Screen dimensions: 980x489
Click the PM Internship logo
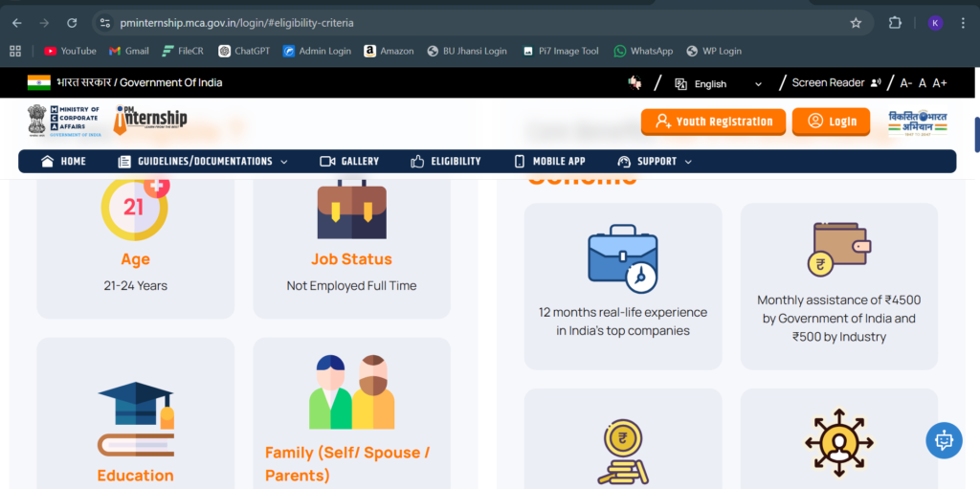(x=151, y=121)
